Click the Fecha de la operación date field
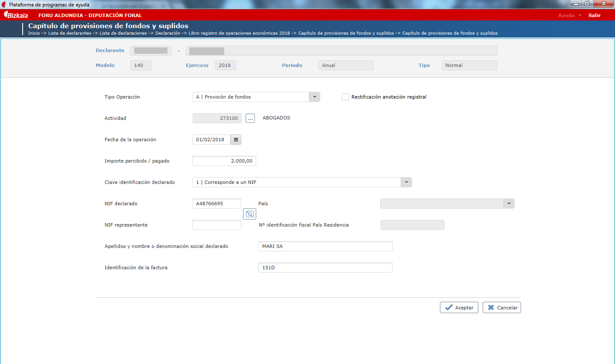Image resolution: width=615 pixels, height=364 pixels. point(211,140)
